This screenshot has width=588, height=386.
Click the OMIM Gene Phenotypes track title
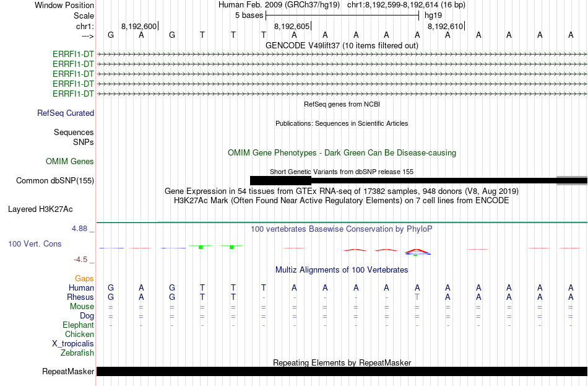[x=342, y=153]
